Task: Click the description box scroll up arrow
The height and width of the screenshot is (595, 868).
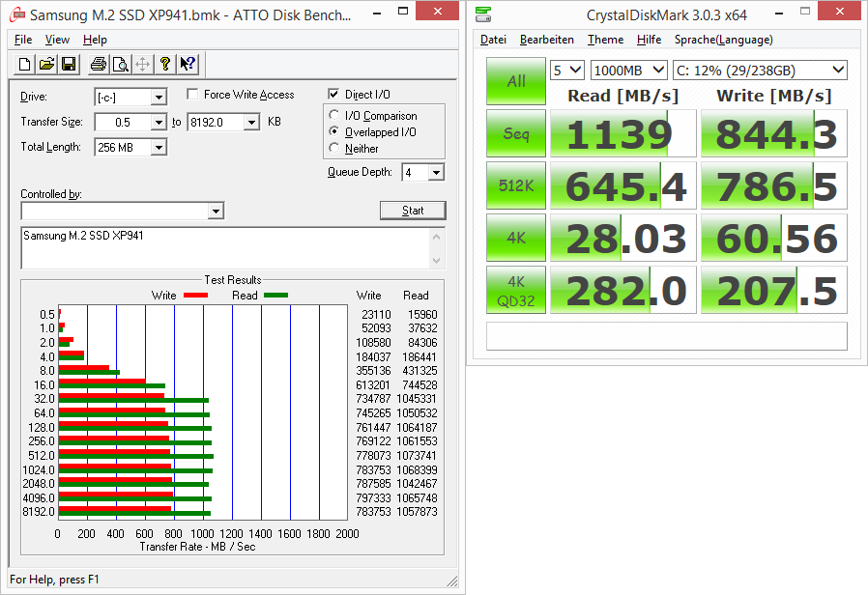Action: [436, 236]
